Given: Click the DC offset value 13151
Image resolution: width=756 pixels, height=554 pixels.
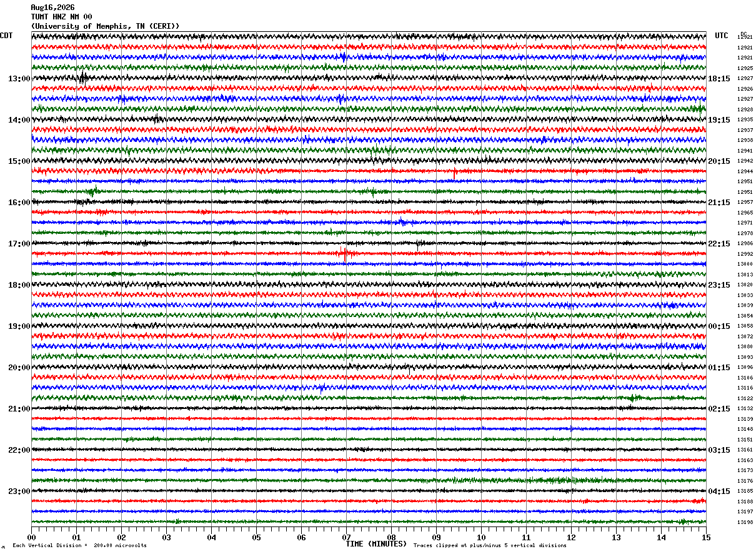Looking at the screenshot, I should coord(745,440).
